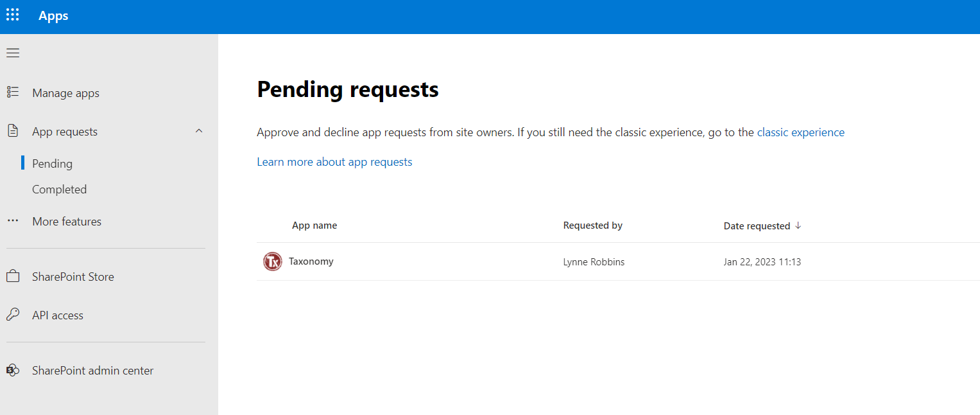Open SharePoint Store from the sidebar
This screenshot has width=980, height=415.
pos(73,277)
